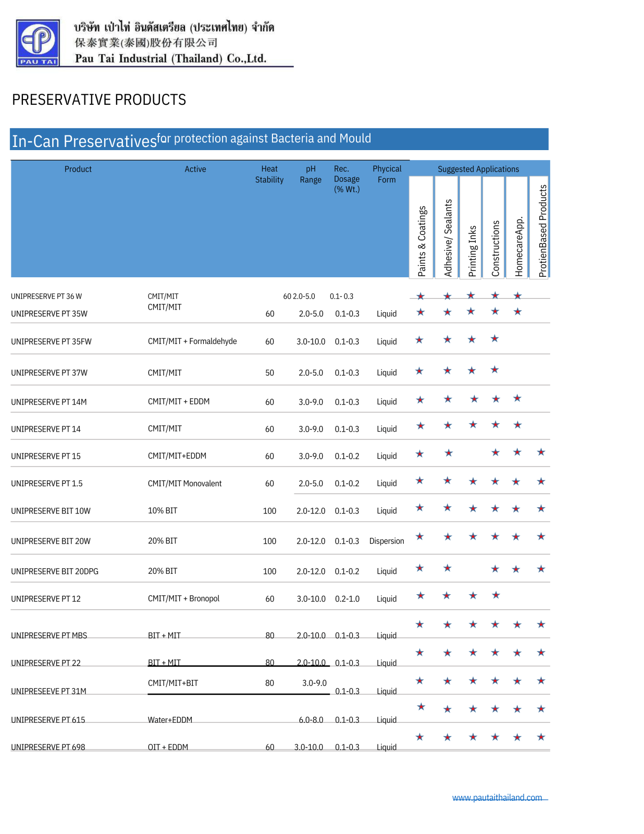Click UNIPRESERVE PT MBS product name
This screenshot has width=644, height=834.
49,635
